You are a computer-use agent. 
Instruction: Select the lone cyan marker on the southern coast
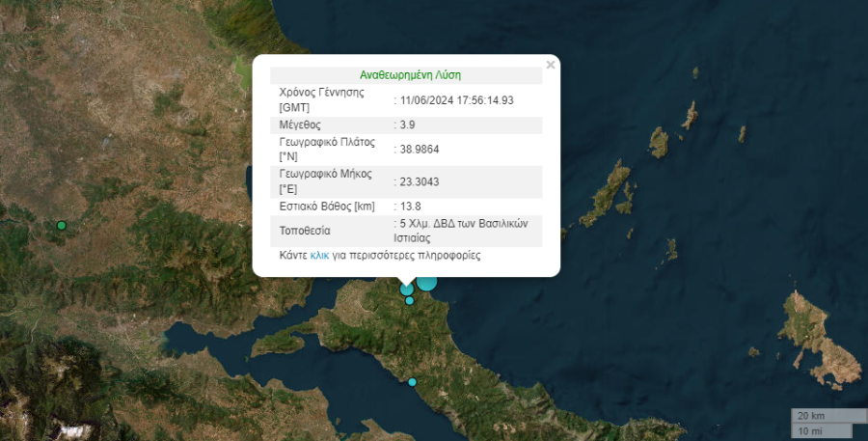tap(413, 382)
